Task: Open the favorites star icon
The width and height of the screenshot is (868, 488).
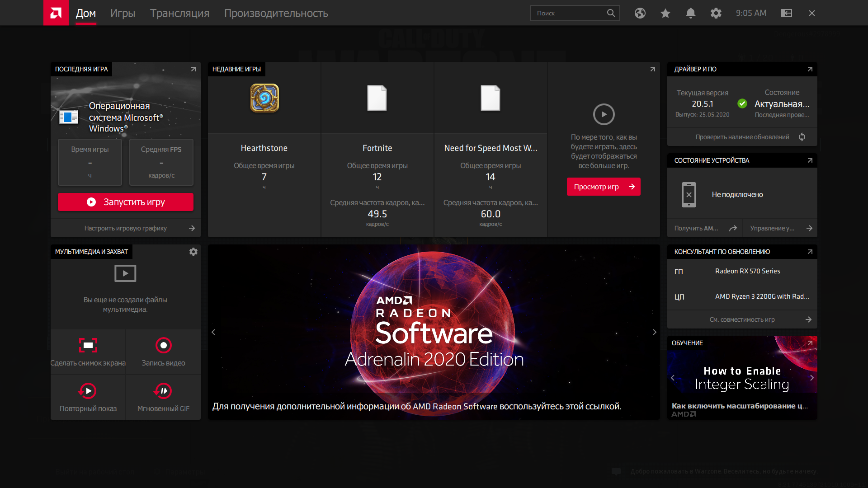Action: [x=665, y=13]
